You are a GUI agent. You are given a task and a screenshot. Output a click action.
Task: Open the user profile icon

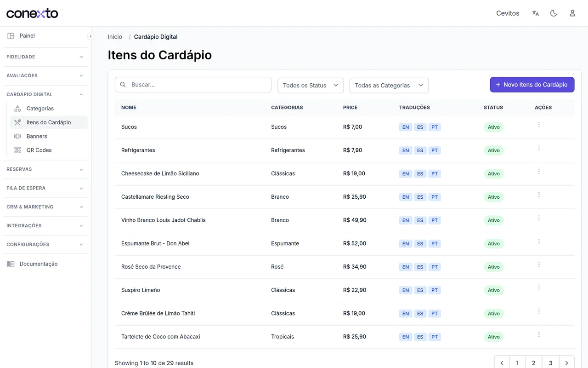click(572, 13)
